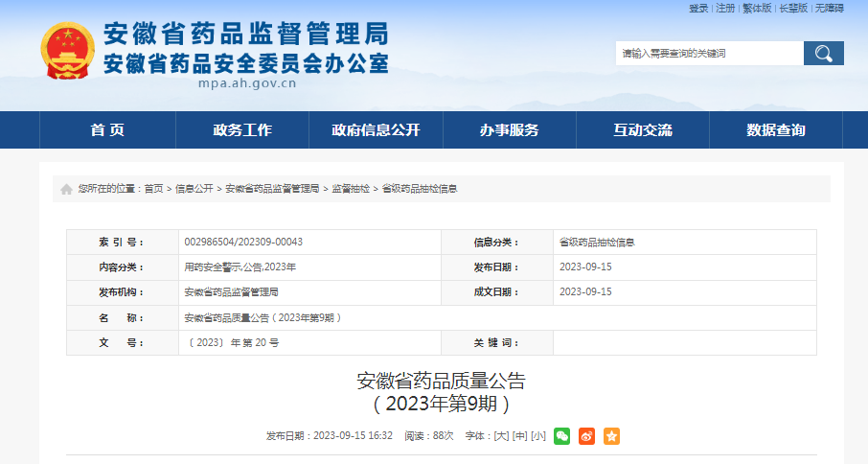Image resolution: width=868 pixels, height=464 pixels.
Task: Open 监督抽检 breadcrumb link
Action: 350,189
